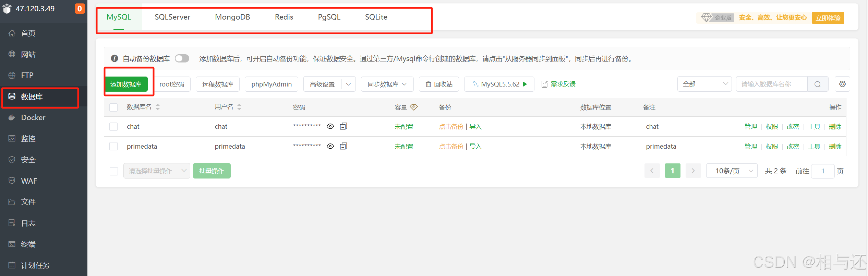Image resolution: width=868 pixels, height=276 pixels.
Task: Open the FTP section
Action: [x=27, y=75]
